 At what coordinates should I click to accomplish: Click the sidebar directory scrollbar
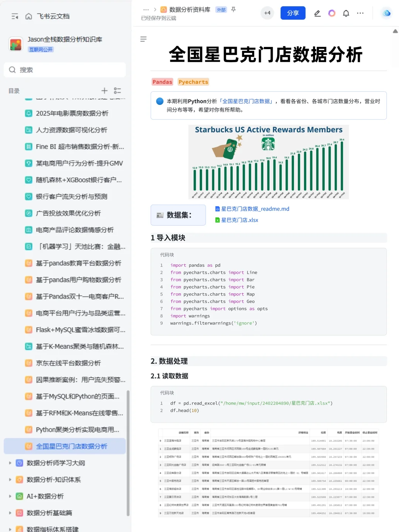pyautogui.click(x=128, y=453)
